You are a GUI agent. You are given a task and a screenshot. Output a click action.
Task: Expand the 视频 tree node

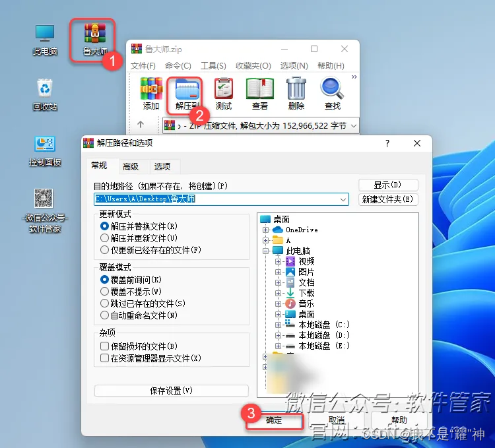pyautogui.click(x=278, y=261)
